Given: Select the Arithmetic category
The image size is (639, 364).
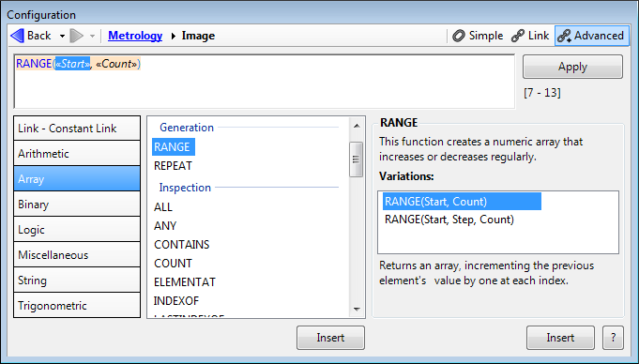Looking at the screenshot, I should click(x=77, y=153).
